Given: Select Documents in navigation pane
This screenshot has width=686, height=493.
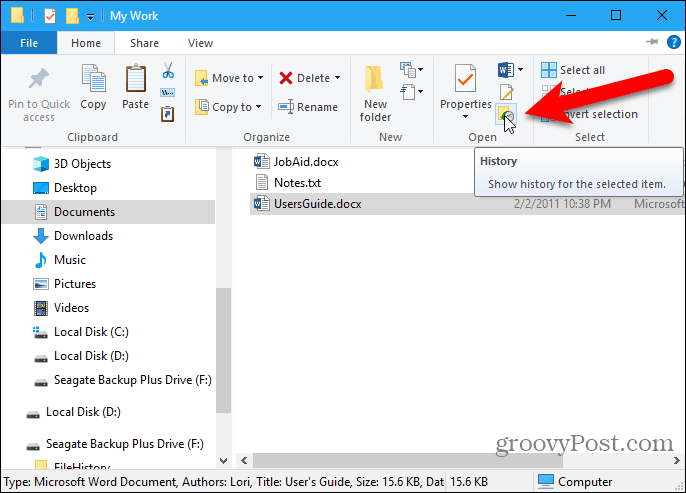Looking at the screenshot, I should click(x=108, y=212).
